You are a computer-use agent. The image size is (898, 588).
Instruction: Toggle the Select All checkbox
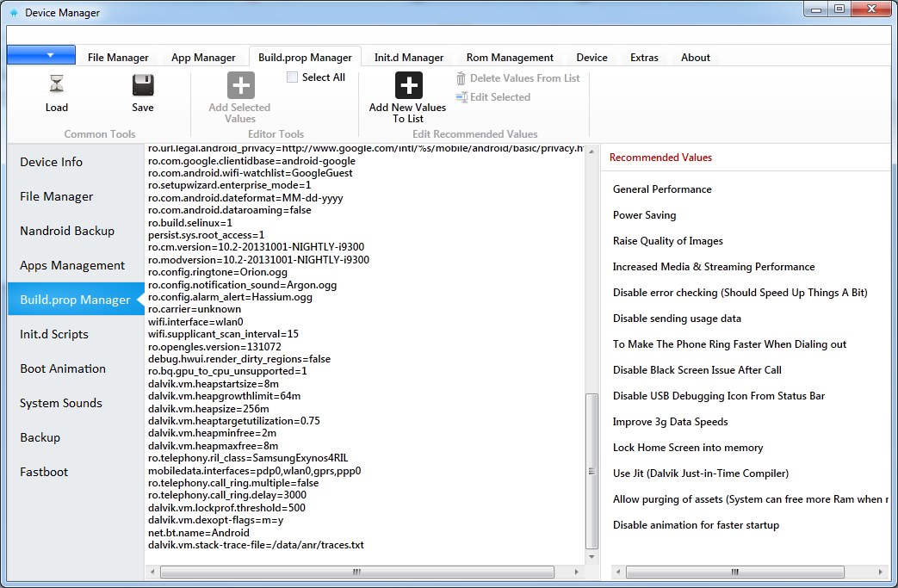pos(293,77)
